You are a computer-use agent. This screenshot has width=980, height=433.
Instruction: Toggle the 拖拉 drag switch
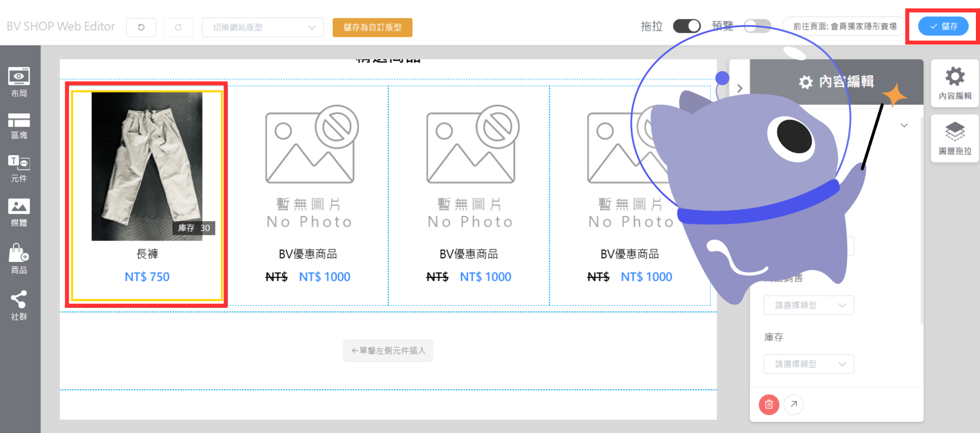[687, 26]
